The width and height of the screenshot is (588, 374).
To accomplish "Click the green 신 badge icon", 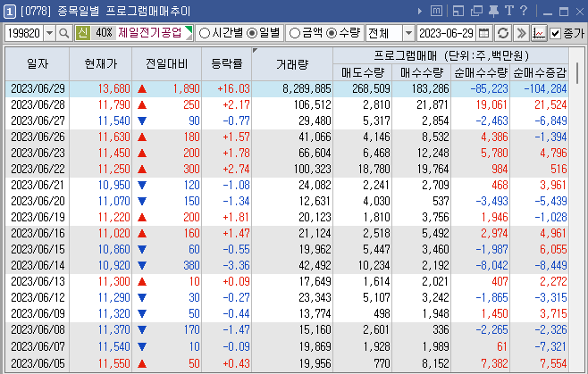I will click(82, 33).
